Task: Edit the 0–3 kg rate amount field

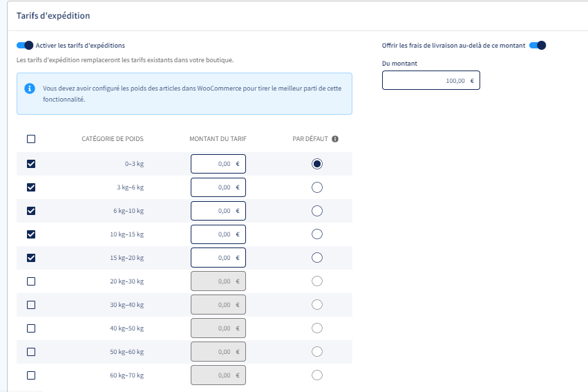Action: pos(218,164)
